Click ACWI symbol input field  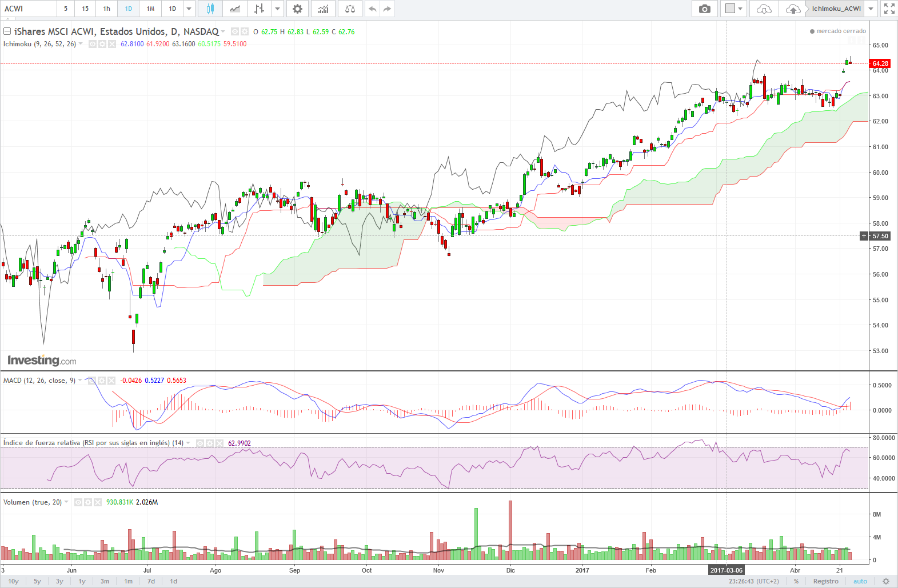(29, 9)
